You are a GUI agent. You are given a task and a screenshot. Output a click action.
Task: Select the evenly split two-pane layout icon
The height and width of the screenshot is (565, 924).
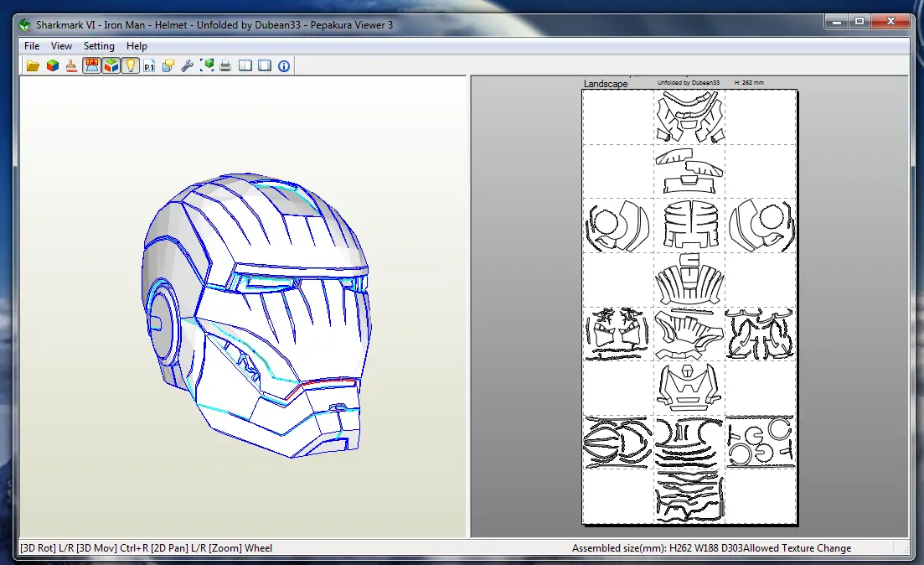pyautogui.click(x=245, y=66)
